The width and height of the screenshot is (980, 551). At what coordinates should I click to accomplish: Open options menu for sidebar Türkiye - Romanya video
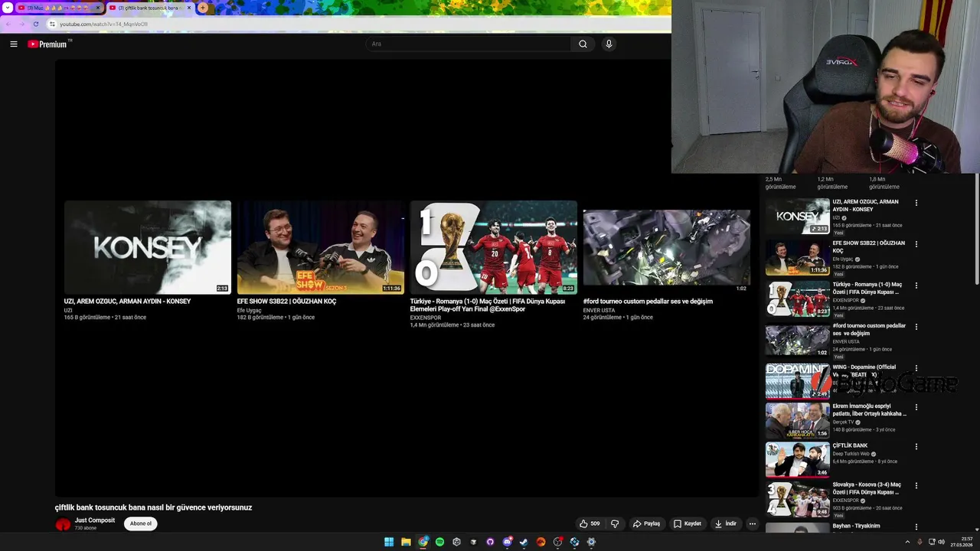(916, 285)
